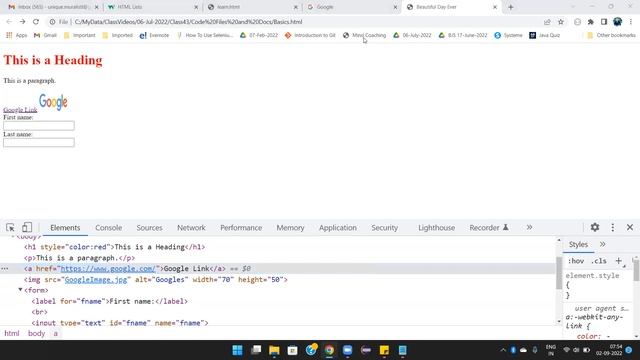Open the Extensions puzzle icon
Screen dimensions: 640x360
591,22
